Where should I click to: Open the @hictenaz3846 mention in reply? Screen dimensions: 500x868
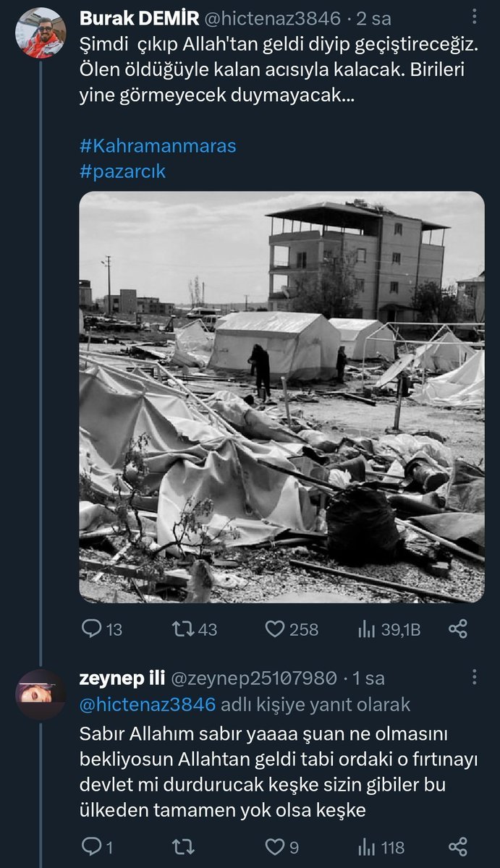148,704
